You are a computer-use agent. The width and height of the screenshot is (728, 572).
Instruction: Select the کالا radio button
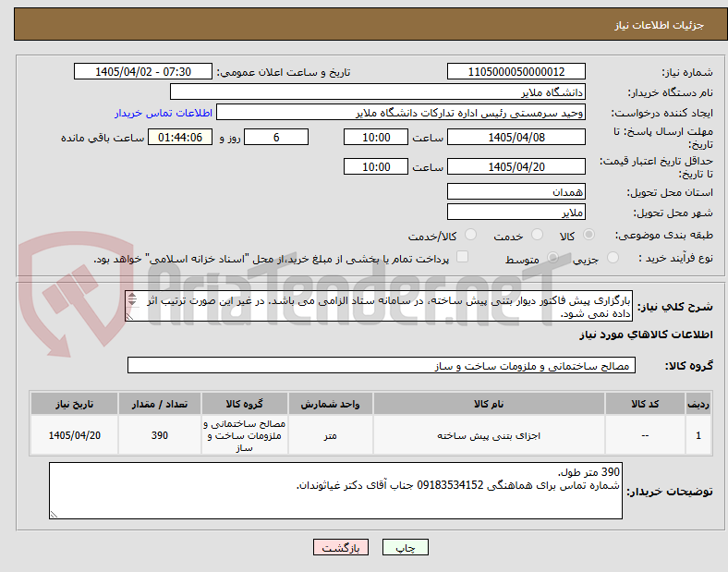588,235
